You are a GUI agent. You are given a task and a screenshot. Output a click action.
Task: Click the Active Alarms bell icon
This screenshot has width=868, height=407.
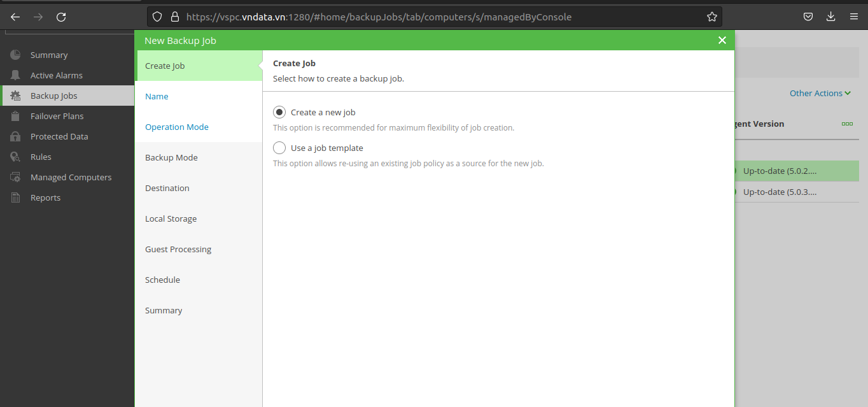tap(16, 76)
